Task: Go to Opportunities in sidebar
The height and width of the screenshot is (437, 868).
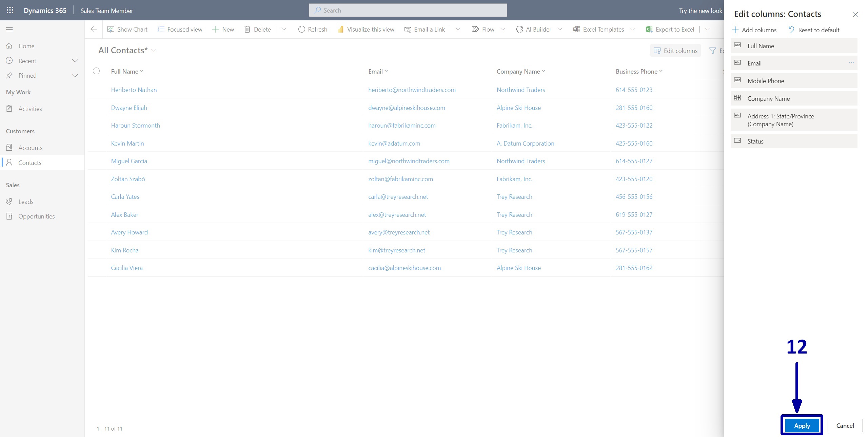Action: coord(36,216)
